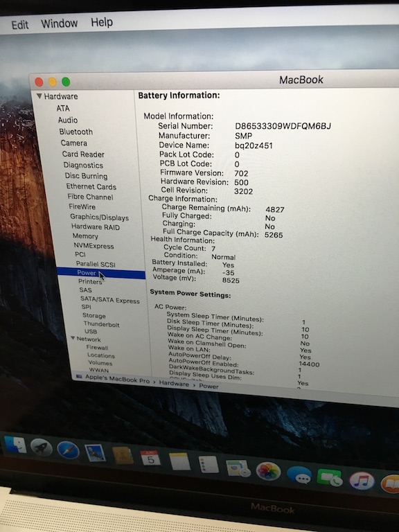This screenshot has height=532, width=399.
Task: Open Finder from the Dock
Action: point(15,445)
